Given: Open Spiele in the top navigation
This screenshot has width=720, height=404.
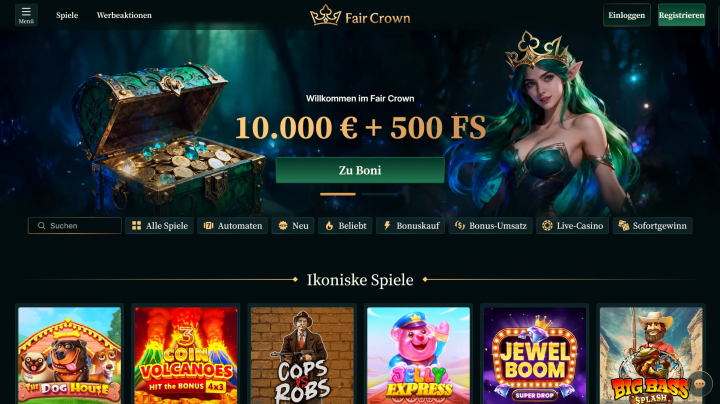Looking at the screenshot, I should click(x=67, y=15).
